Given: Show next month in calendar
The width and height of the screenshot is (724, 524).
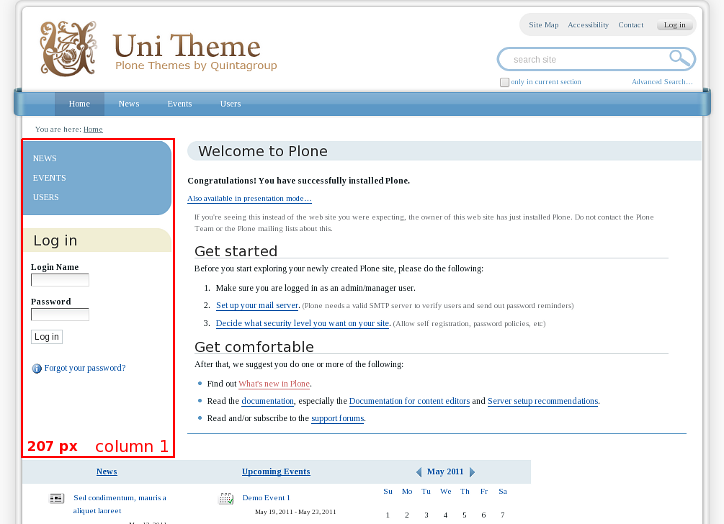Looking at the screenshot, I should [x=472, y=472].
